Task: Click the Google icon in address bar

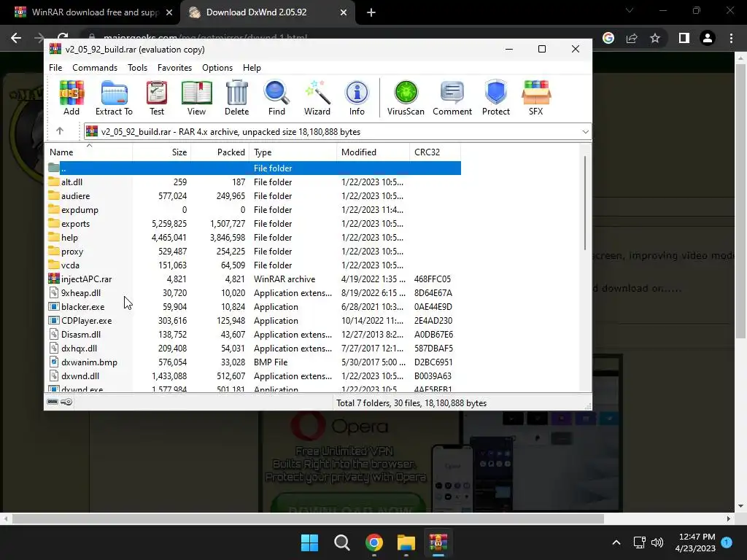Action: click(x=608, y=38)
